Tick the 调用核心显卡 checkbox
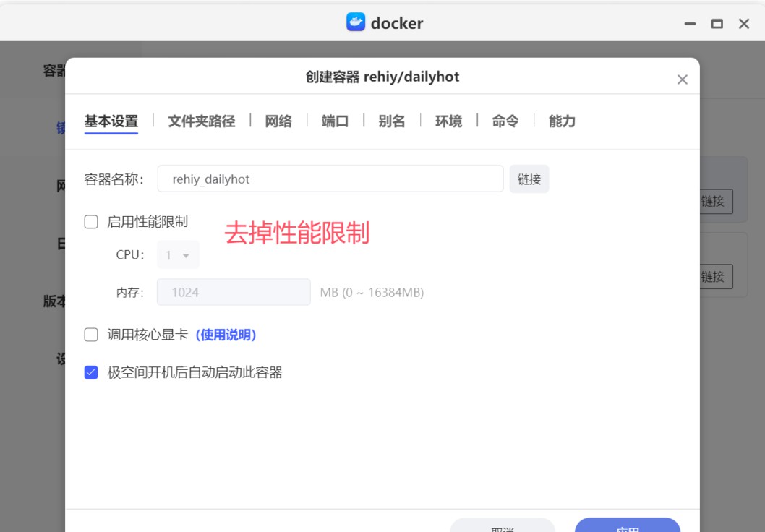Image resolution: width=765 pixels, height=532 pixels. click(91, 335)
